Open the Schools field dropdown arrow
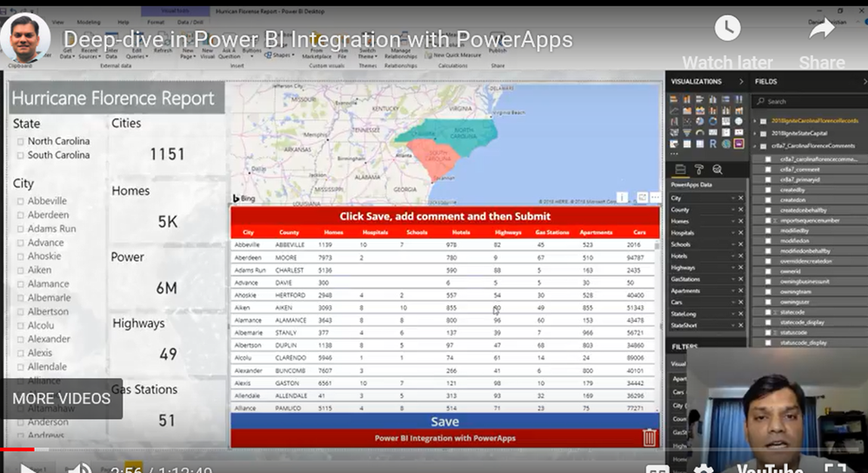868x473 pixels. point(732,244)
